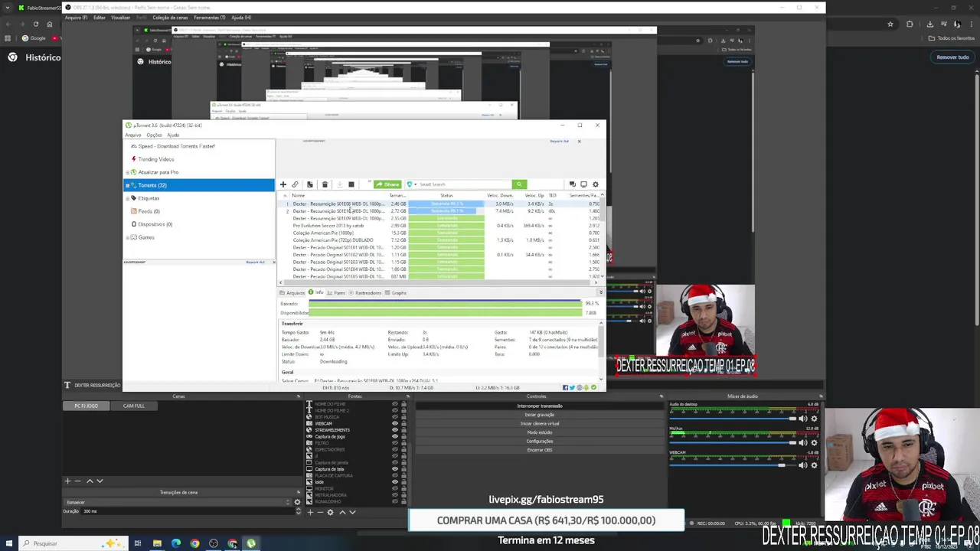Viewport: 980px width, 551px height.
Task: Click the Facebook icon in uTorrent status bar
Action: [566, 388]
